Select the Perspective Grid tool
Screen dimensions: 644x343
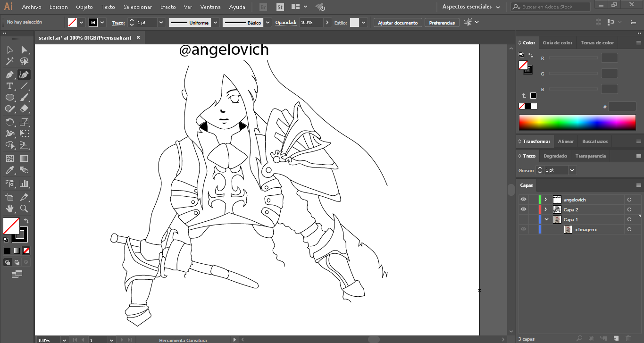coord(24,145)
